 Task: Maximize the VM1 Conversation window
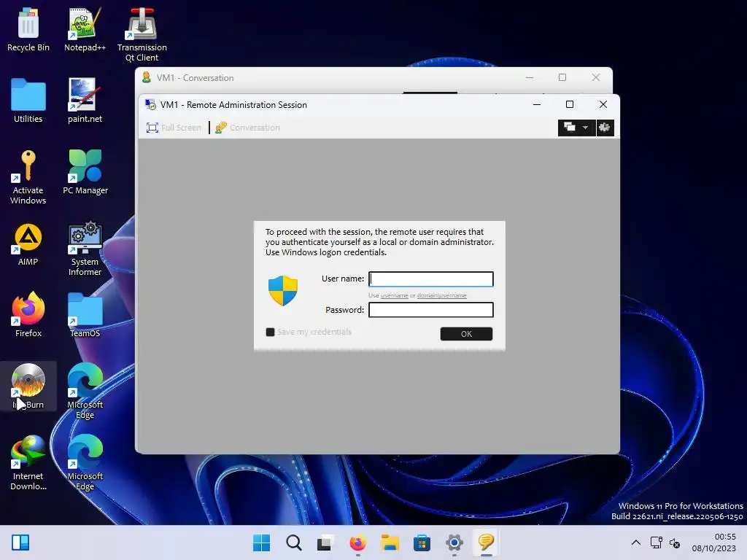click(x=562, y=77)
